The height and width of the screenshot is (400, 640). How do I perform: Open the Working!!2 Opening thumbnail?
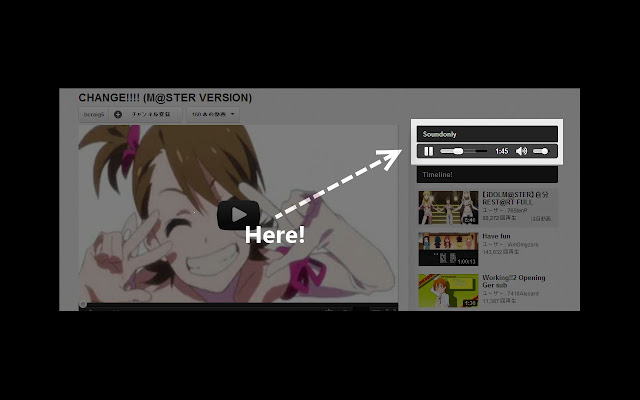pyautogui.click(x=448, y=291)
